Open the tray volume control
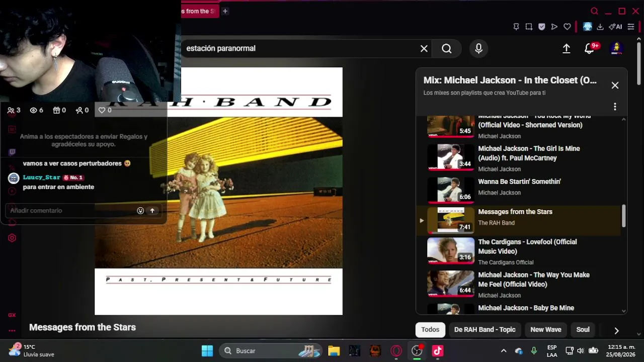This screenshot has width=644, height=362. click(x=581, y=351)
